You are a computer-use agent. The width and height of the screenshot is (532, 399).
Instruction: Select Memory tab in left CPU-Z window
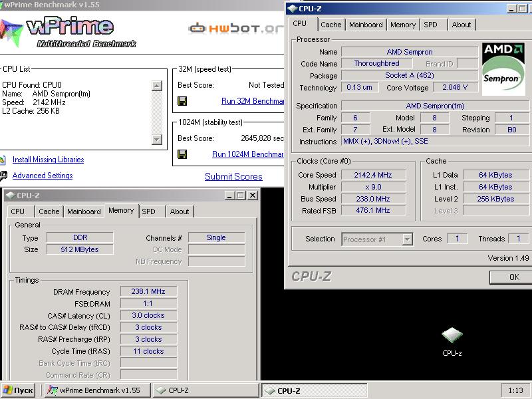tap(121, 210)
